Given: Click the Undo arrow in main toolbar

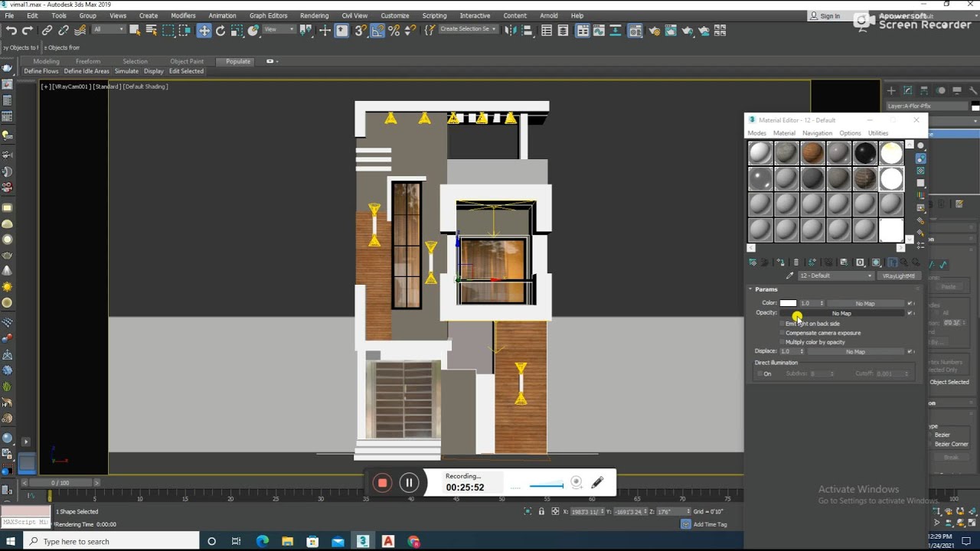Looking at the screenshot, I should (11, 31).
